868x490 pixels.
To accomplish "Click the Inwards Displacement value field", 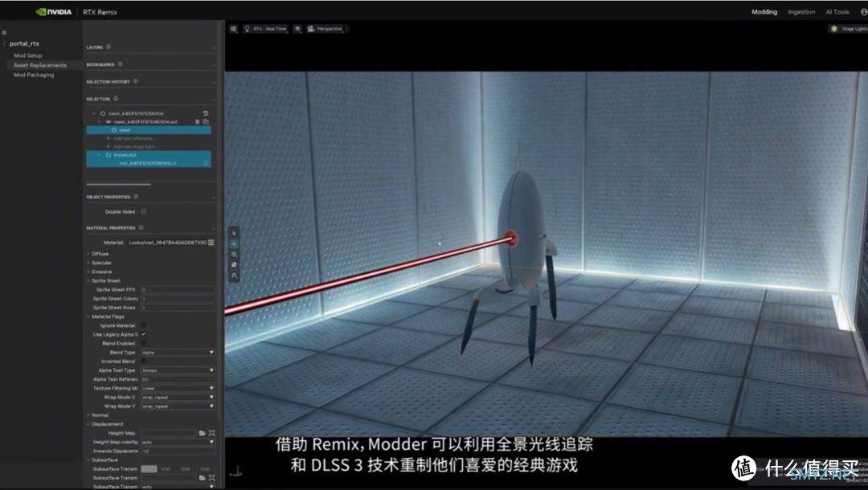I will (178, 451).
